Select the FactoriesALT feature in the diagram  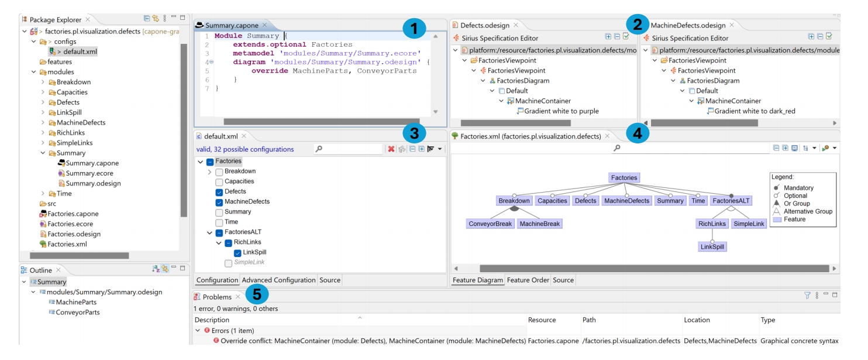[x=731, y=201]
